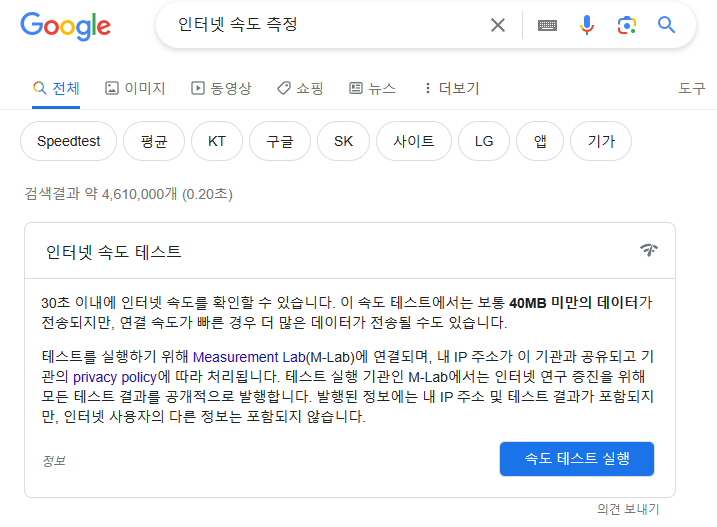717x527 pixels.
Task: Click the result count text 검색결과 약 4,610,000개
Action: [x=101, y=194]
